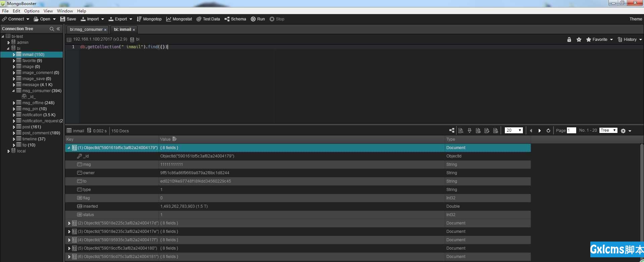Open the Import dropdown
The width and height of the screenshot is (644, 262).
(x=92, y=19)
